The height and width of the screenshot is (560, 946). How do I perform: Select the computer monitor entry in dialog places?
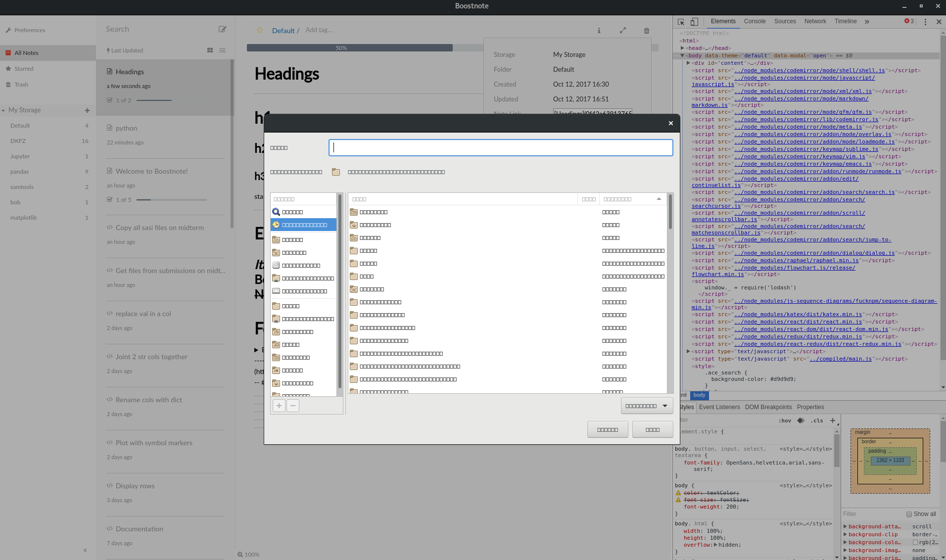pyautogui.click(x=303, y=291)
